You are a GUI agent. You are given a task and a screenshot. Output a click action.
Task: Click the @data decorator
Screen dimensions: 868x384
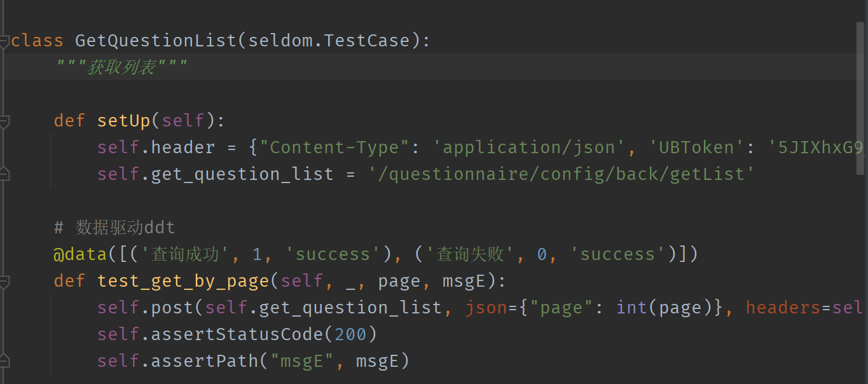[x=80, y=254]
